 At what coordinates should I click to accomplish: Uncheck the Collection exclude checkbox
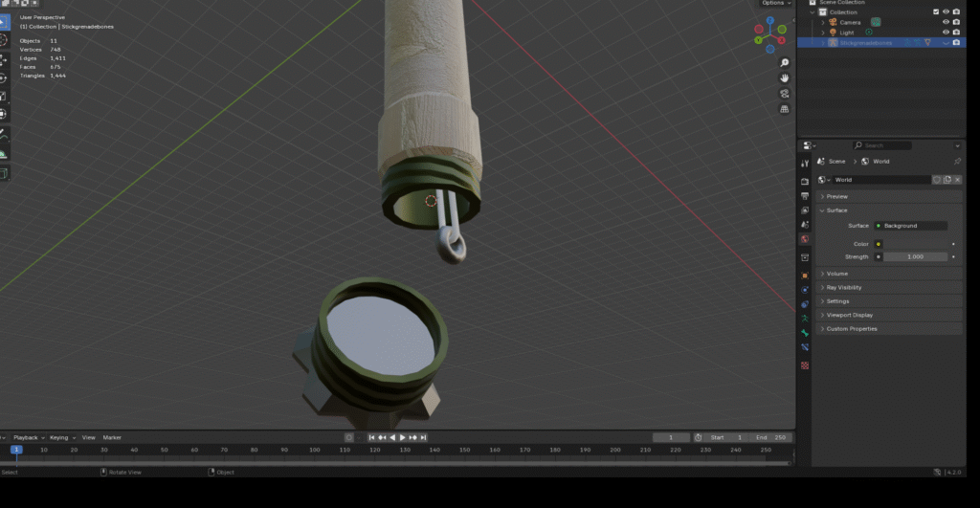(936, 12)
